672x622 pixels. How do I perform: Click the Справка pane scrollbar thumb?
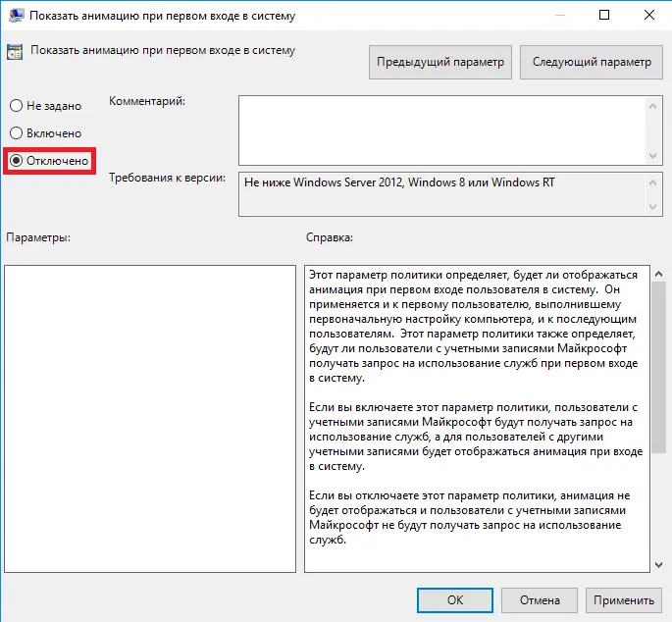658,367
